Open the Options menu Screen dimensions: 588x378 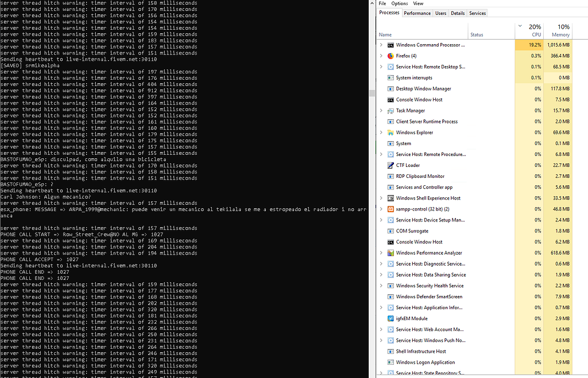tap(399, 3)
